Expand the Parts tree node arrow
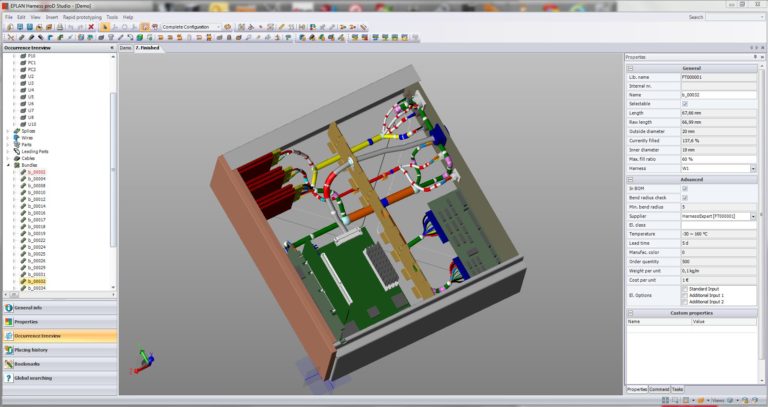The width and height of the screenshot is (768, 407). coord(8,144)
